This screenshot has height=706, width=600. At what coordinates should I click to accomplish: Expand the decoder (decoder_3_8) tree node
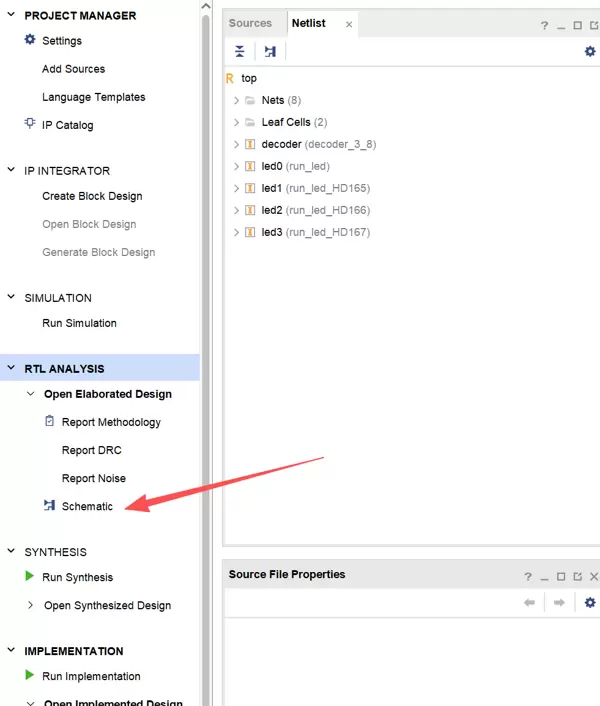(x=237, y=144)
